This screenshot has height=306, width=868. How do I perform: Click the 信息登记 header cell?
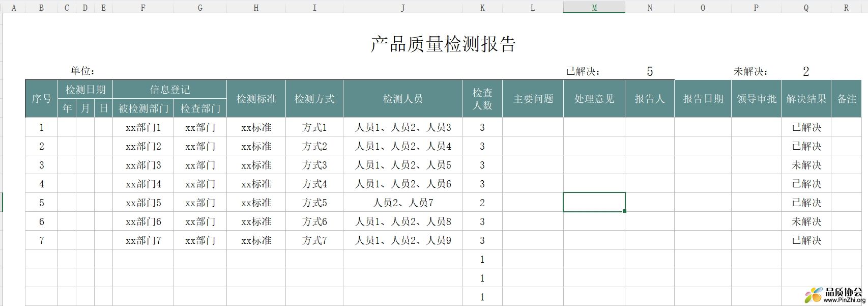[x=169, y=90]
